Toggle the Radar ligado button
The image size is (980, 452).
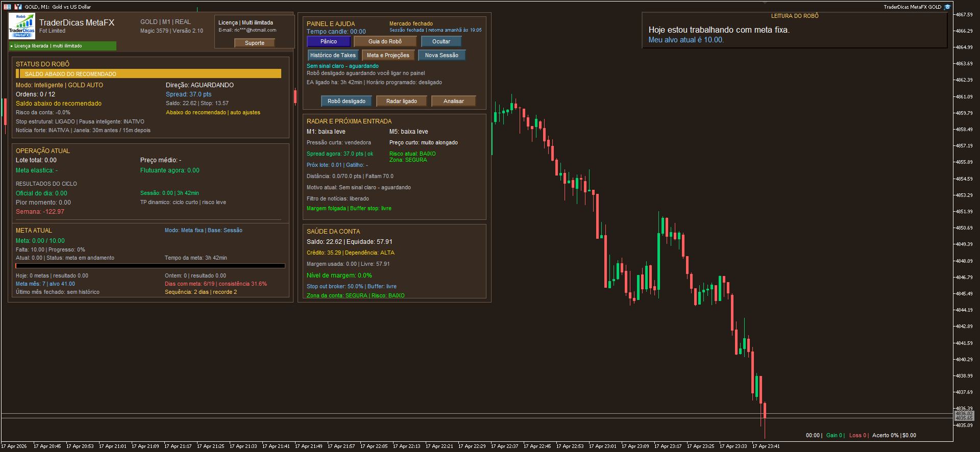point(401,101)
